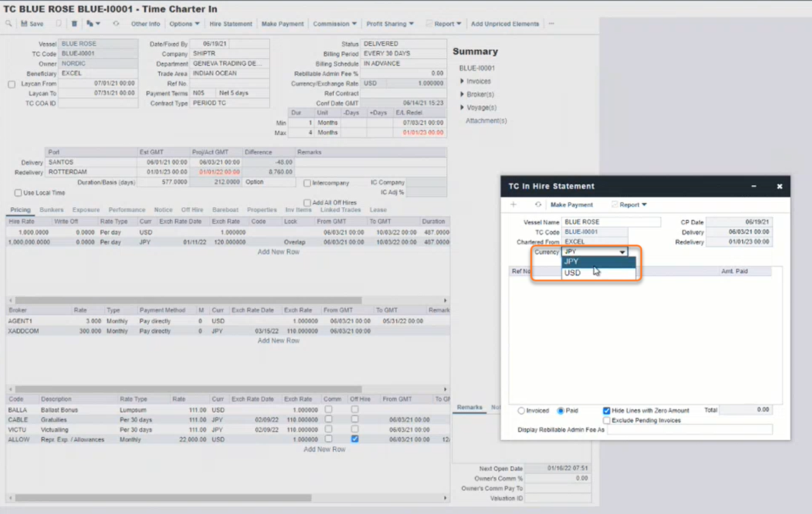Click the copy icon with dropdown arrow
The image size is (812, 514).
[x=93, y=24]
